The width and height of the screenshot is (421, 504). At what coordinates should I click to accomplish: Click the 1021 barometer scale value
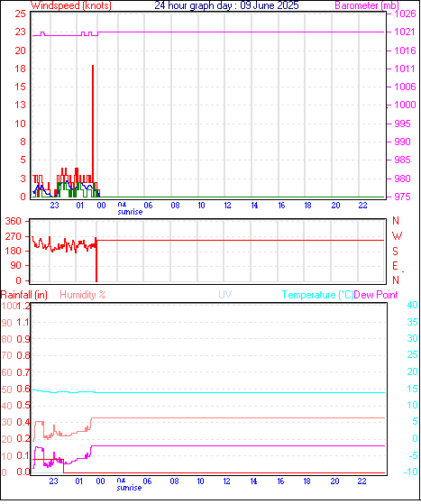coord(405,32)
